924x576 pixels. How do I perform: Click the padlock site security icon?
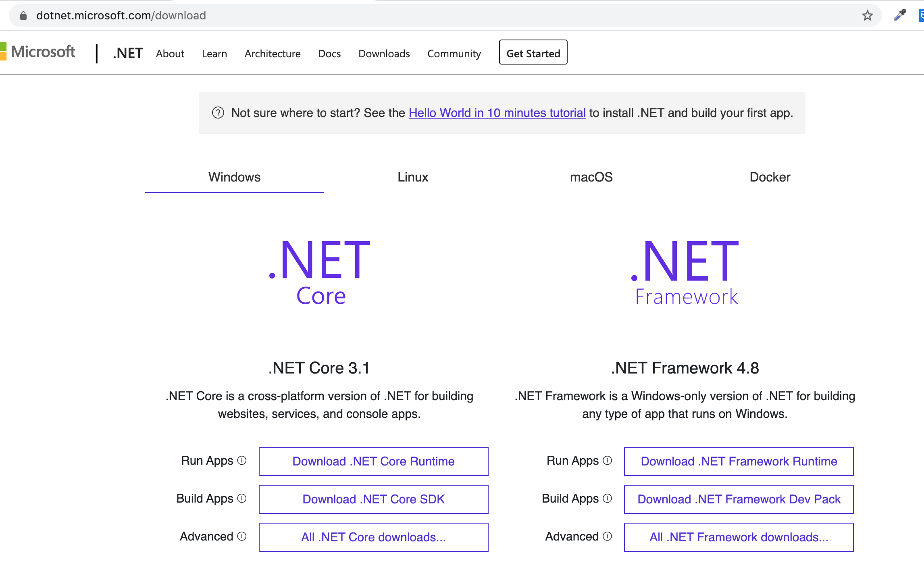click(23, 16)
